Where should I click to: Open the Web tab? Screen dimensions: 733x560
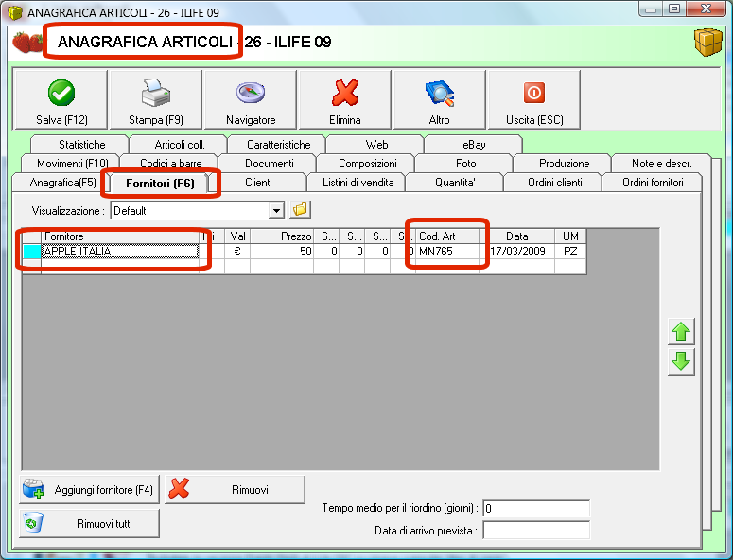coord(376,145)
